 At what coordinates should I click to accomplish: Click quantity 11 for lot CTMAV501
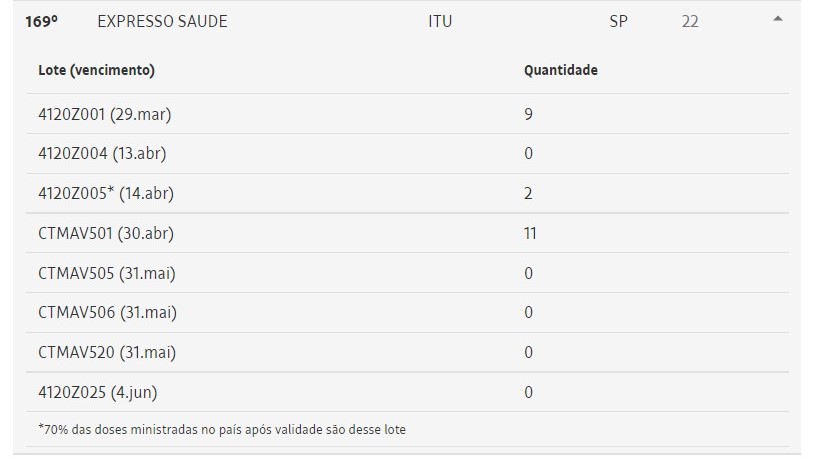[x=530, y=233]
